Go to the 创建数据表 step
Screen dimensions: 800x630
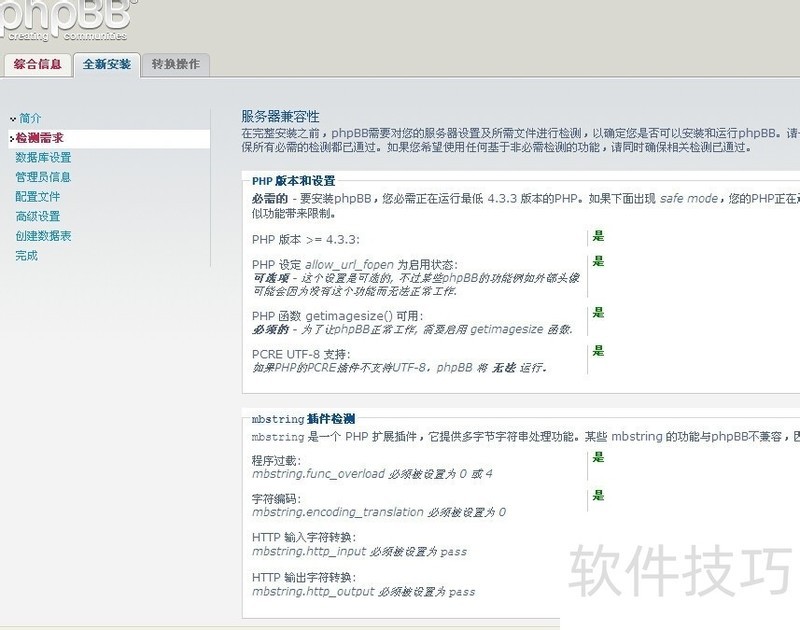pos(43,236)
